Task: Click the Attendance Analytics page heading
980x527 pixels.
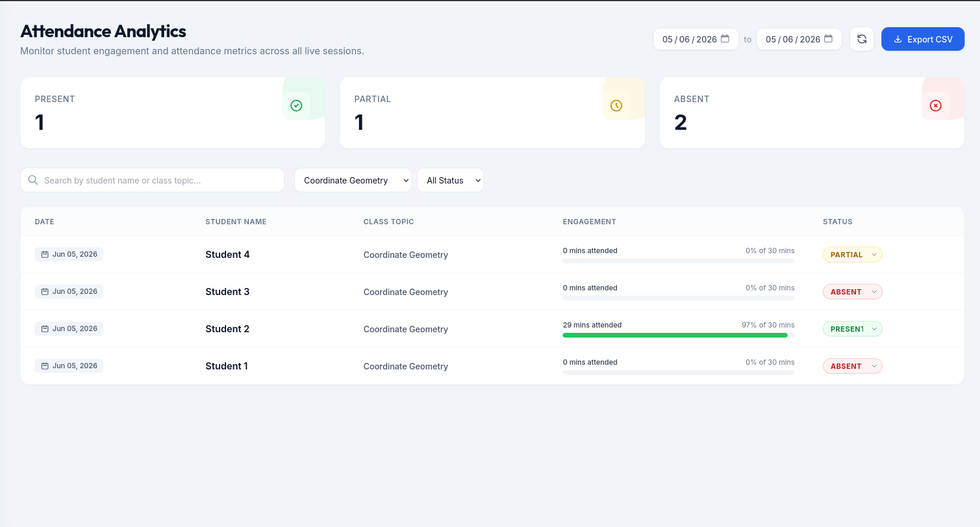Action: (103, 31)
